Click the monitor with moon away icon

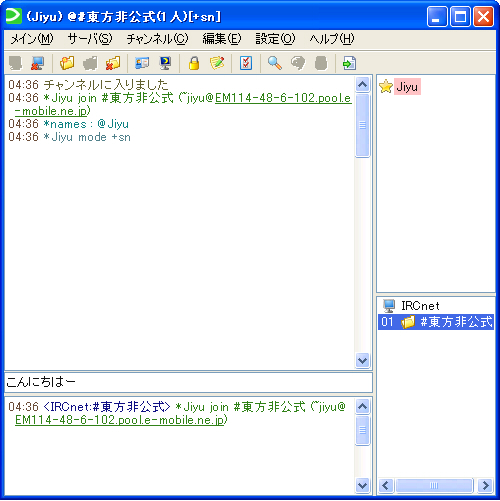click(x=165, y=63)
